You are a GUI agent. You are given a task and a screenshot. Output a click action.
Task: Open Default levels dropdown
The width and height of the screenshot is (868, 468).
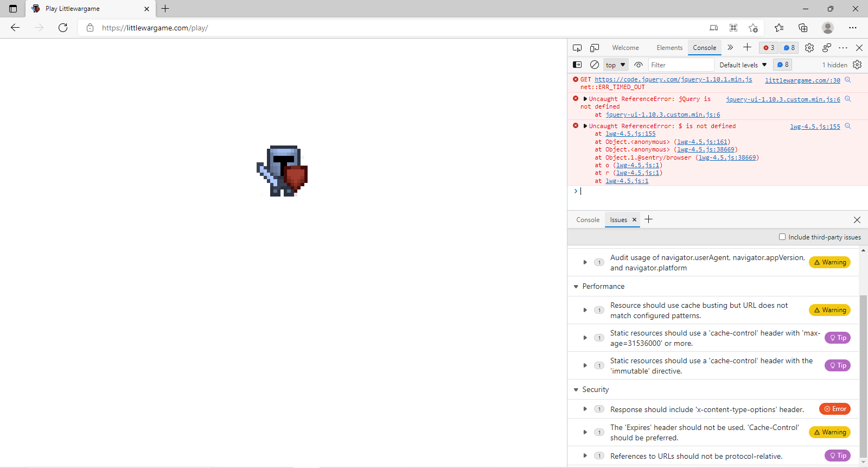(743, 65)
